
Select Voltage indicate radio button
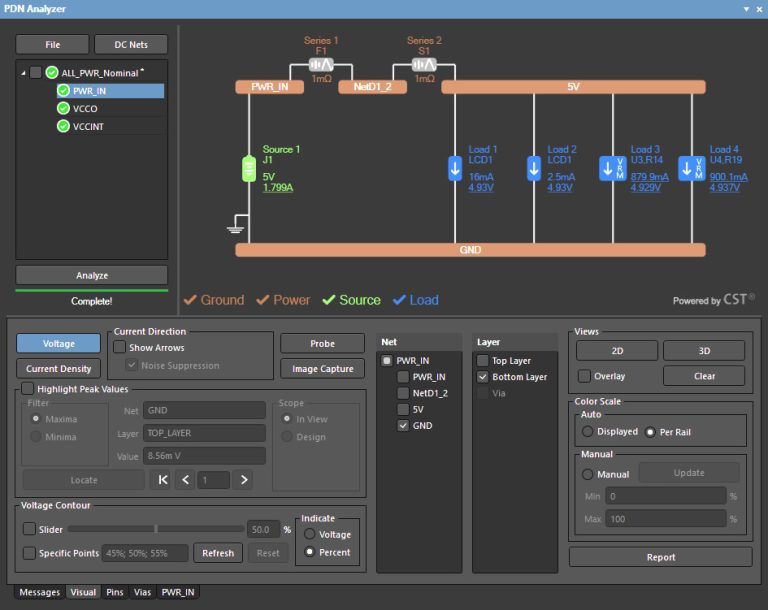click(x=310, y=534)
